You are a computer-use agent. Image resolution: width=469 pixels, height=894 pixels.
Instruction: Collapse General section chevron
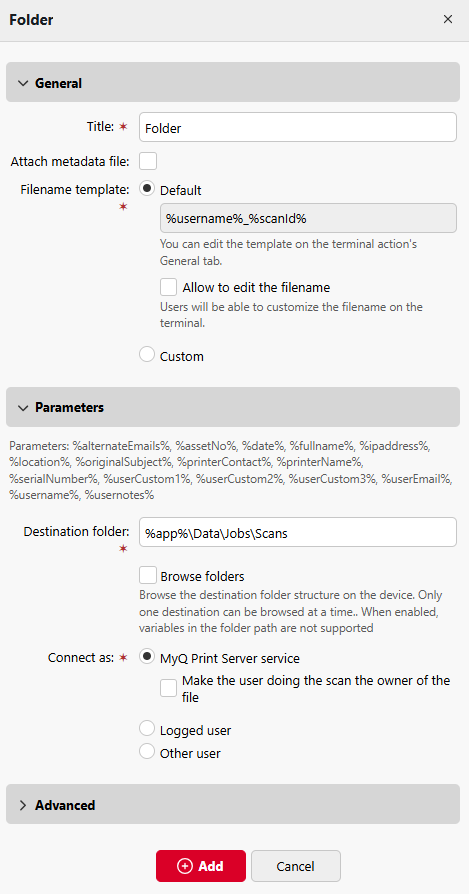[x=23, y=83]
